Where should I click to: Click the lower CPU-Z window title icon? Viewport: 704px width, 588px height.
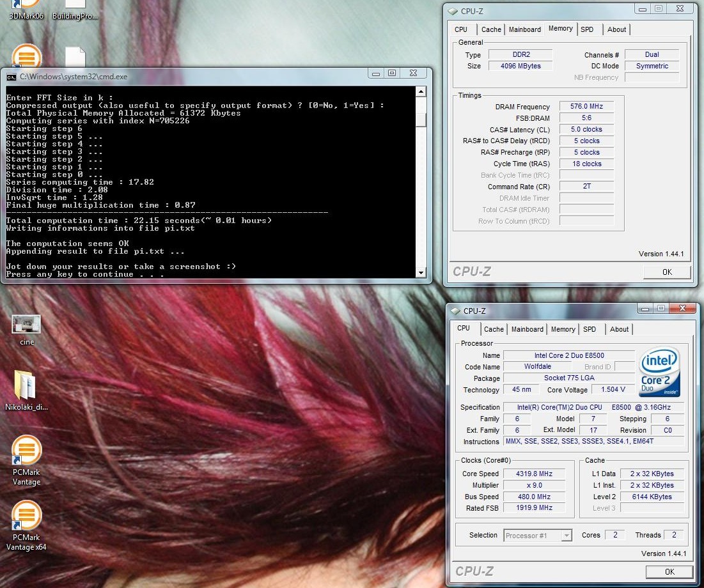tap(455, 311)
